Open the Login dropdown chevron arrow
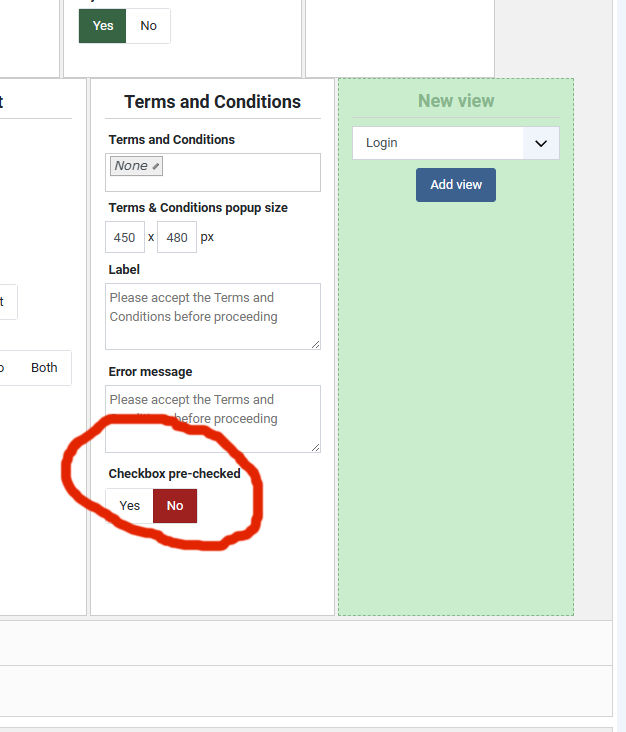Viewport: 626px width, 732px height. tap(541, 143)
